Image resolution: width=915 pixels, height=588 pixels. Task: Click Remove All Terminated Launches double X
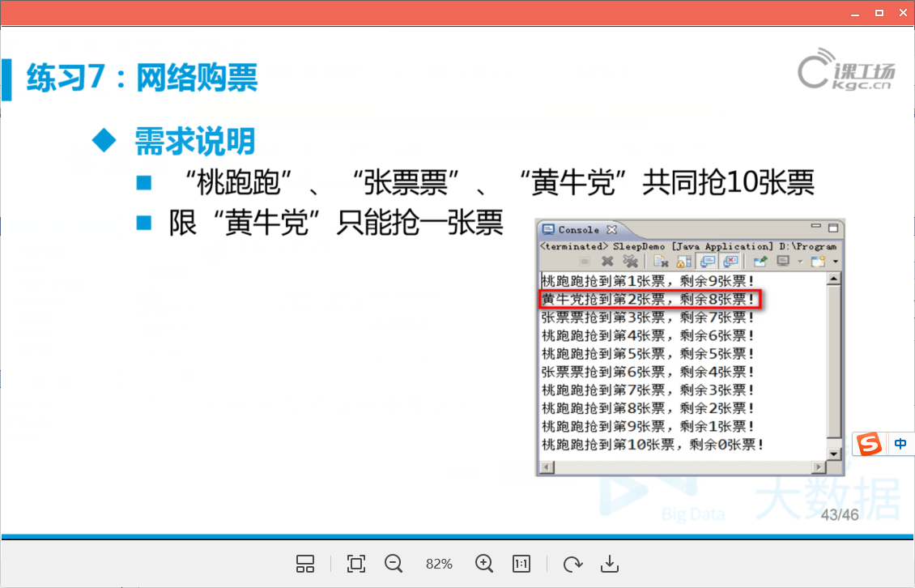tap(630, 261)
